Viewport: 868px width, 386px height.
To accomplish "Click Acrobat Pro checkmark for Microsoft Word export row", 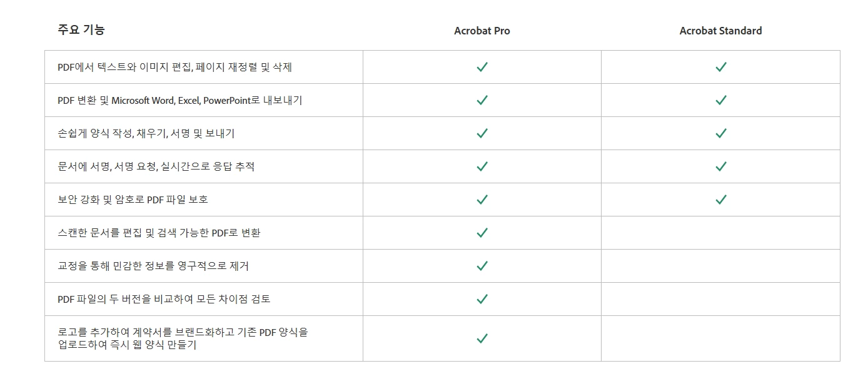I will [x=482, y=100].
